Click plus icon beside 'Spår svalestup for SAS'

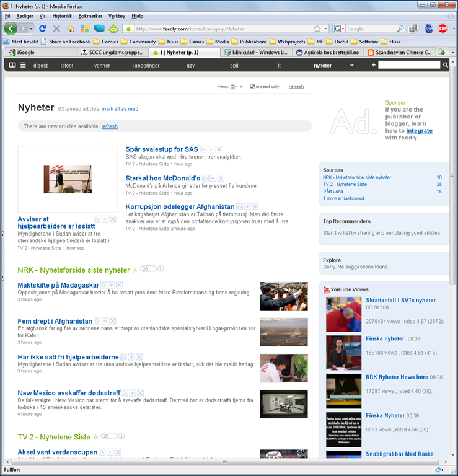(211, 149)
